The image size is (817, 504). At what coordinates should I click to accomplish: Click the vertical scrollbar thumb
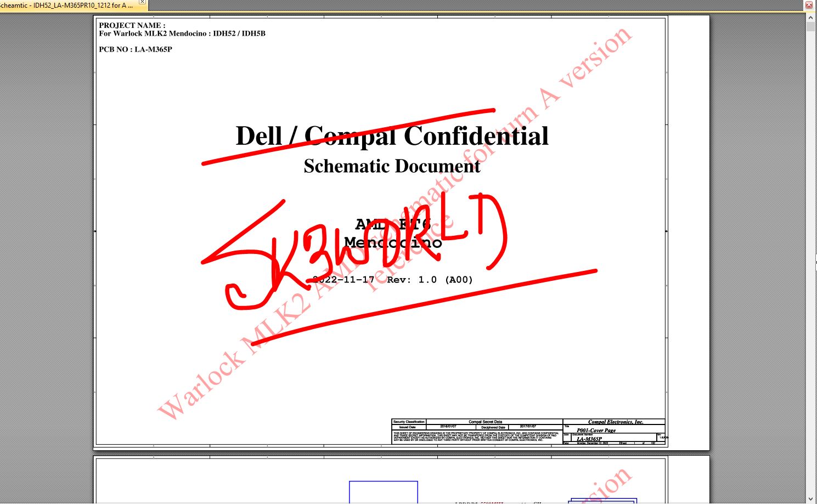point(810,26)
